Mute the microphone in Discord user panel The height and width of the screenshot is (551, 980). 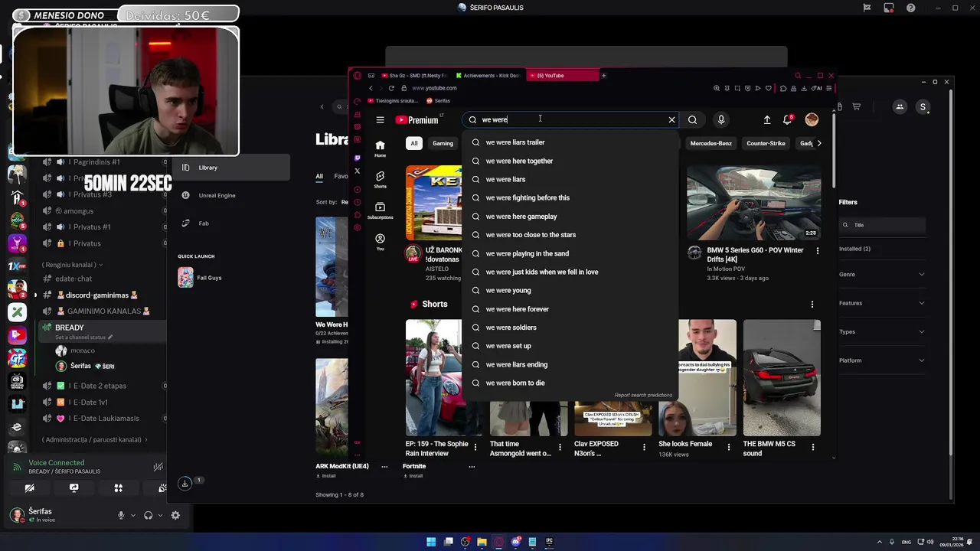click(120, 516)
